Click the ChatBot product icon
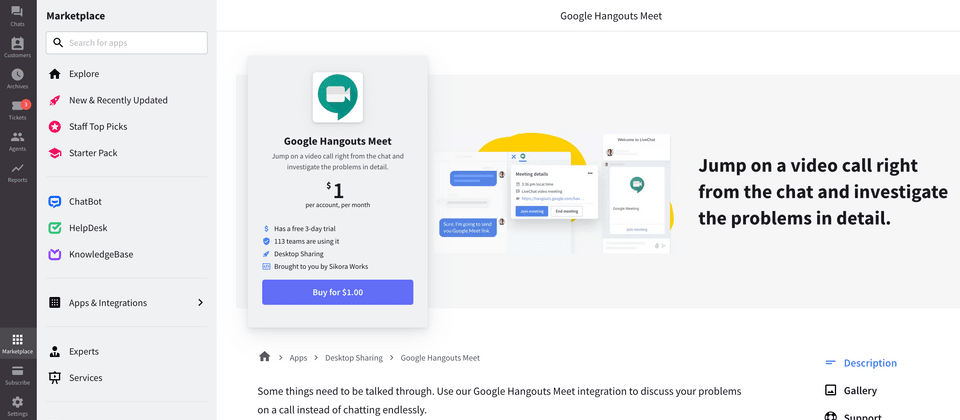This screenshot has width=960, height=420. click(55, 201)
